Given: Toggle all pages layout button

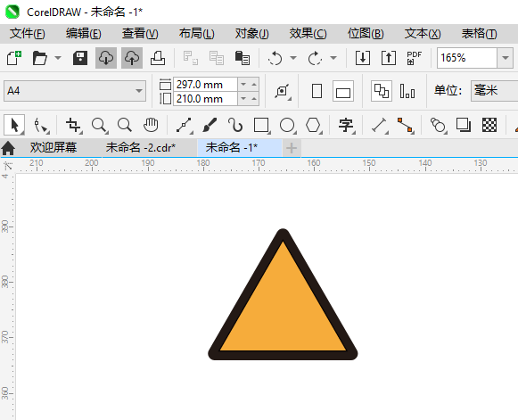Looking at the screenshot, I should coord(382,91).
